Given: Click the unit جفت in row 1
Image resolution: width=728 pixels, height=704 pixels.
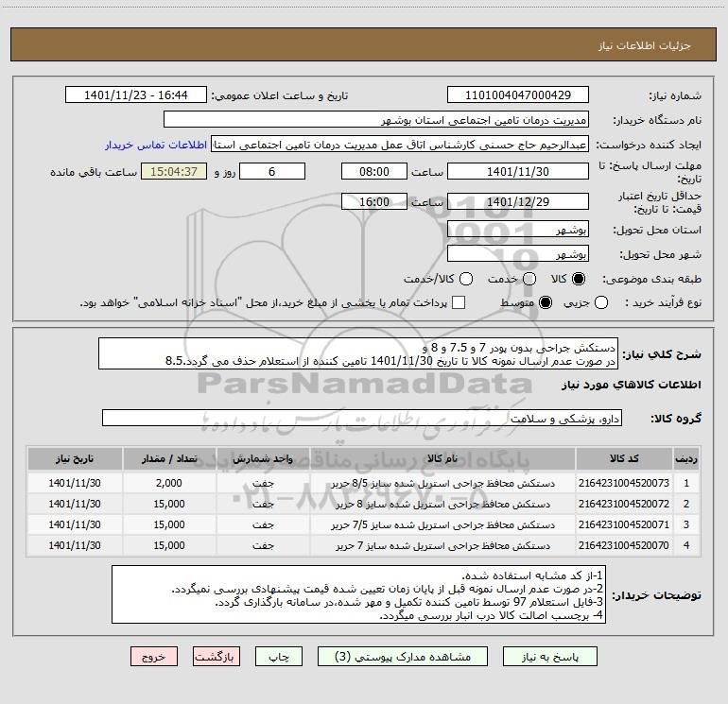Looking at the screenshot, I should click(263, 483).
